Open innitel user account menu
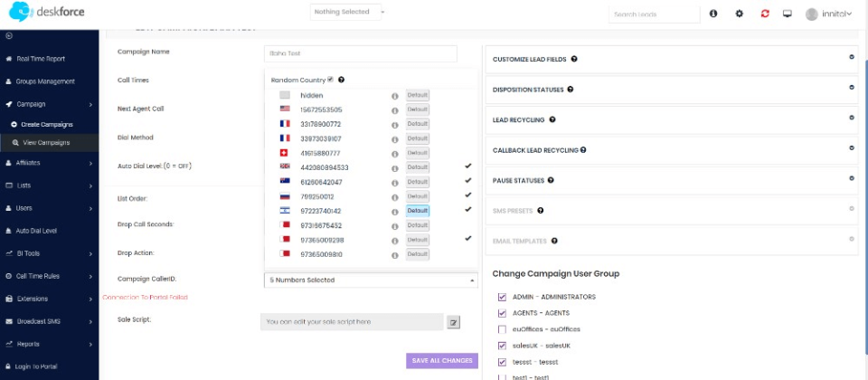Viewport: 868px width, 380px height. click(836, 15)
